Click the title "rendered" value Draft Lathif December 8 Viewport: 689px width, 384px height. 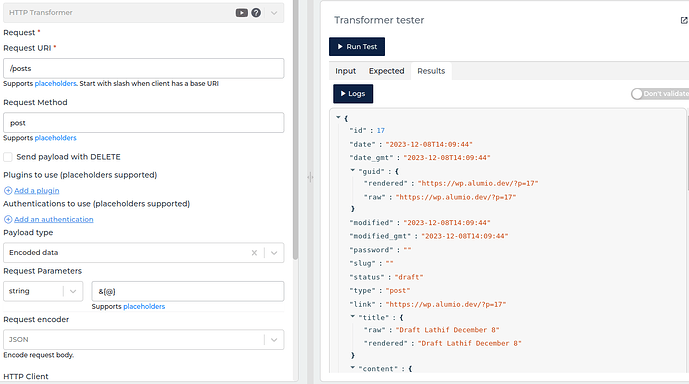click(469, 343)
